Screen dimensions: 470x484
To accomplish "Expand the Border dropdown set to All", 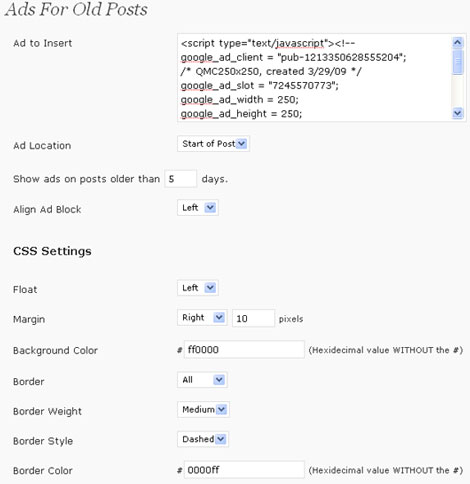I will pos(202,380).
